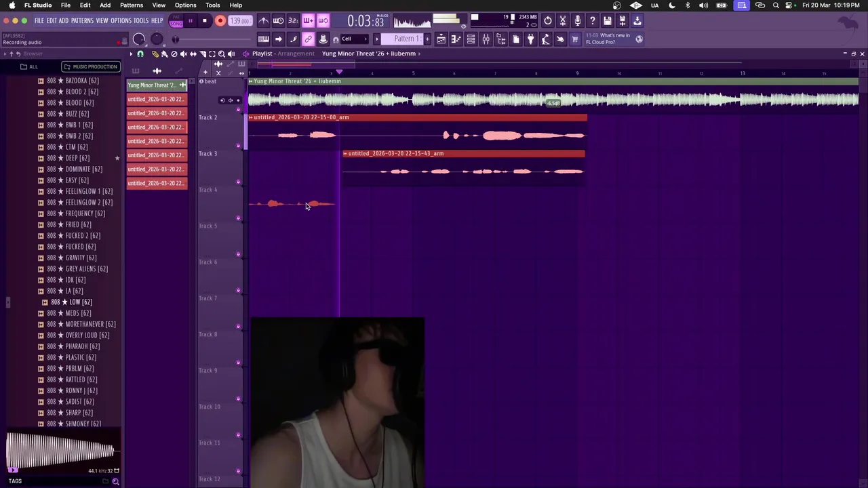
Task: Stop playback with the stop button
Action: click(204, 21)
